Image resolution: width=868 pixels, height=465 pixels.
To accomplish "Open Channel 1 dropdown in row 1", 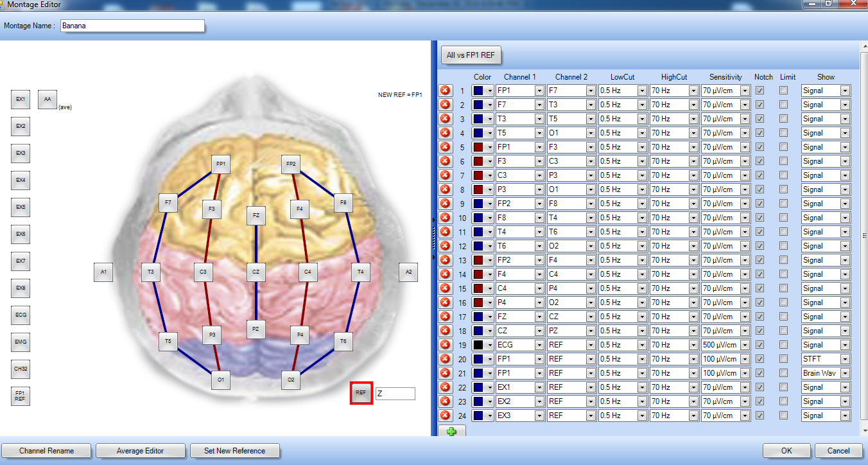I will [x=539, y=91].
